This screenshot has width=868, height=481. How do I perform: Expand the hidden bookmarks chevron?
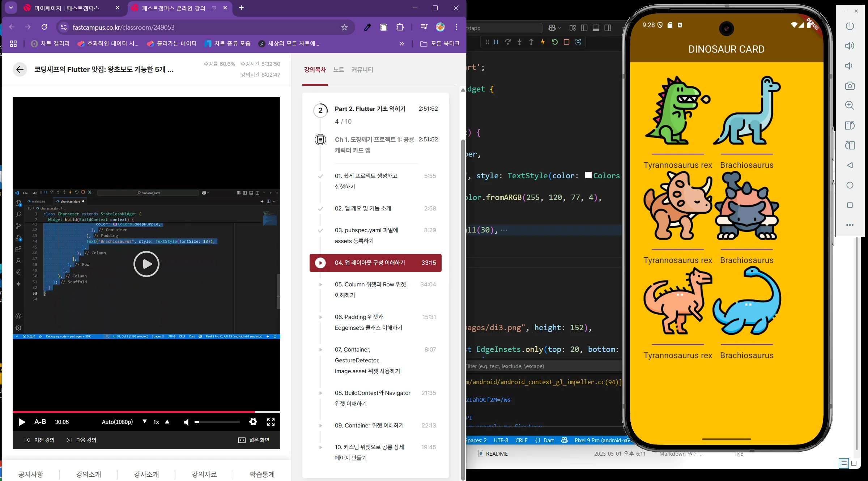pos(401,43)
